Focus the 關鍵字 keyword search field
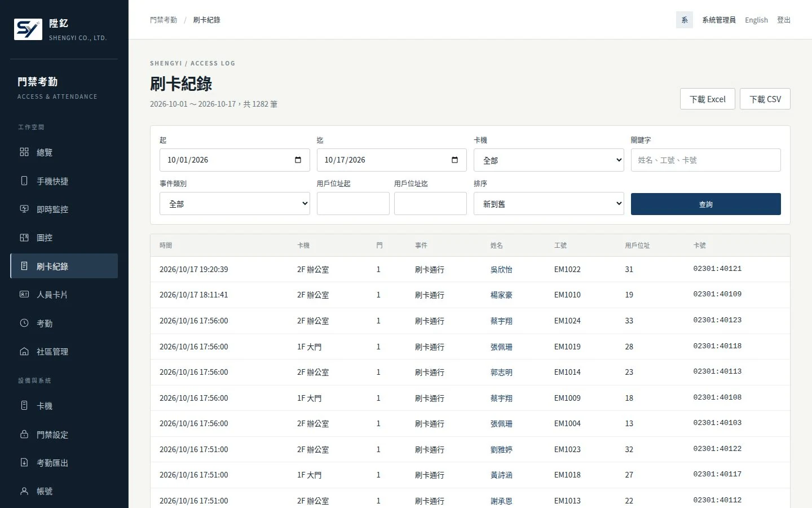The height and width of the screenshot is (508, 812). (705, 160)
